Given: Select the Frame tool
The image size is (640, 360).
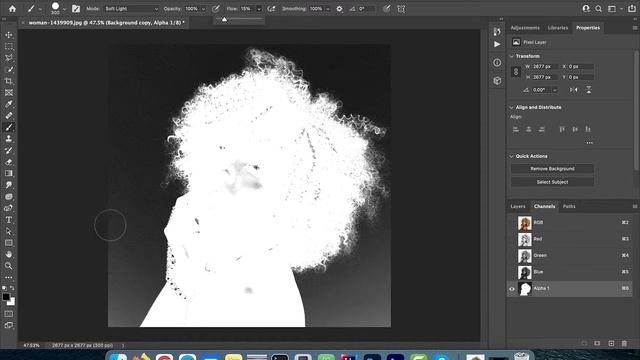Looking at the screenshot, I should tap(9, 93).
